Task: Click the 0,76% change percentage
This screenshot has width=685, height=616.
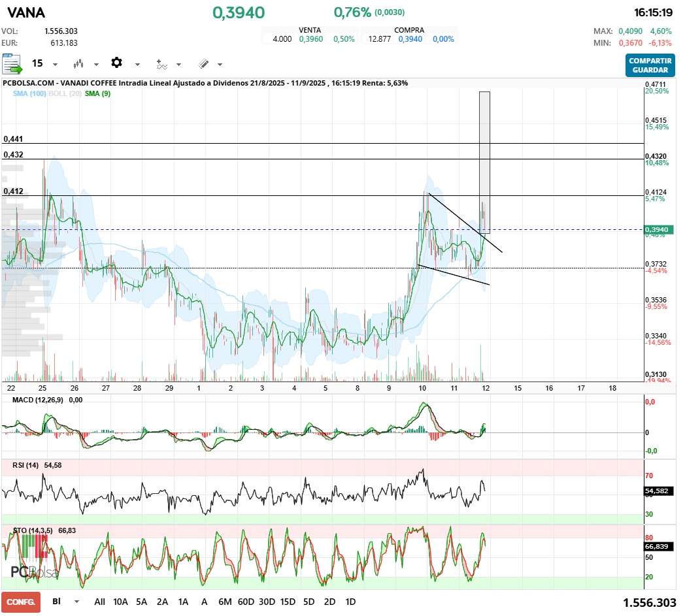Action: pos(352,12)
